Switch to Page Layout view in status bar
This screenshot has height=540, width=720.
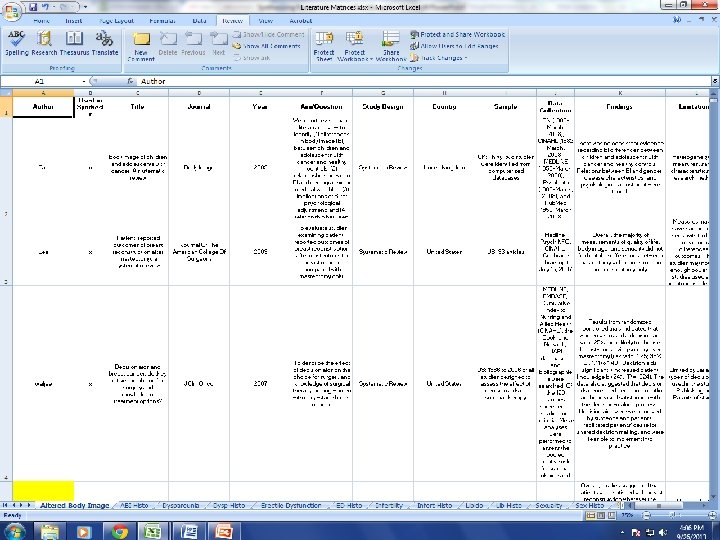tap(601, 515)
